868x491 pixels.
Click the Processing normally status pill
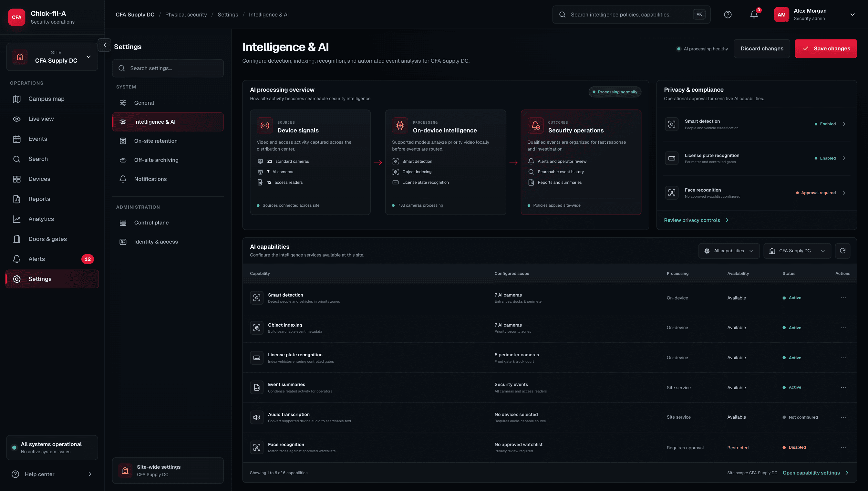(x=615, y=92)
